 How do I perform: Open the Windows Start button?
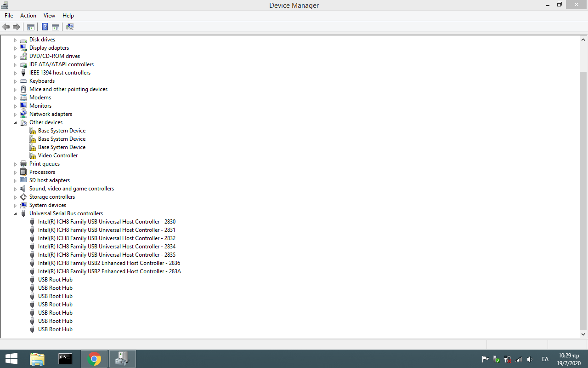[11, 359]
